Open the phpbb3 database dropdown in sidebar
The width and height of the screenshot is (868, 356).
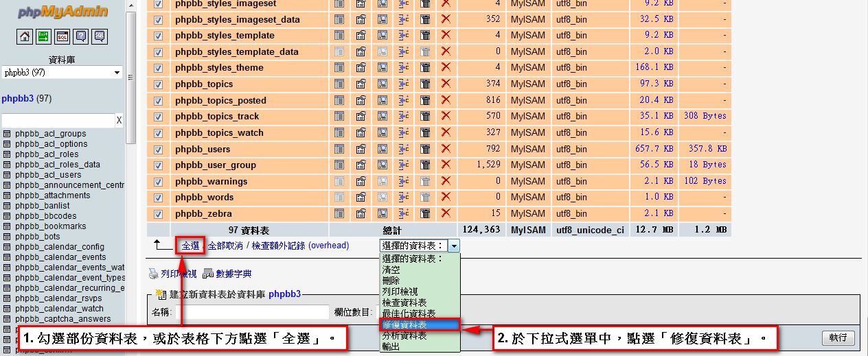62,73
